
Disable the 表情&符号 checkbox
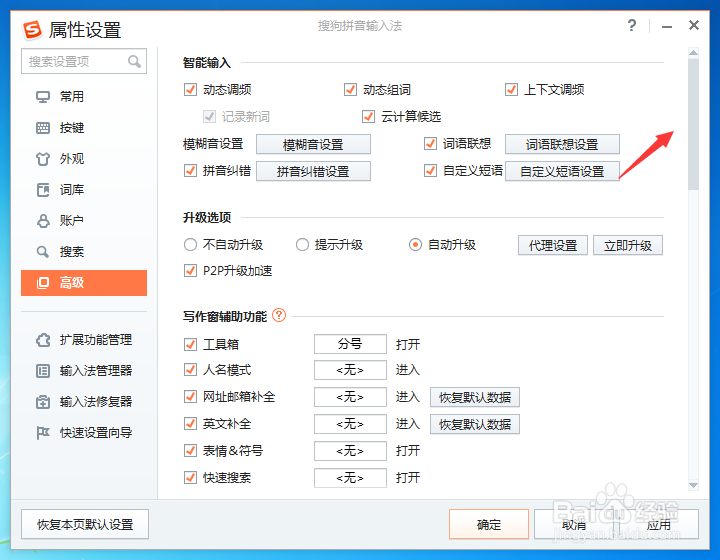[190, 451]
